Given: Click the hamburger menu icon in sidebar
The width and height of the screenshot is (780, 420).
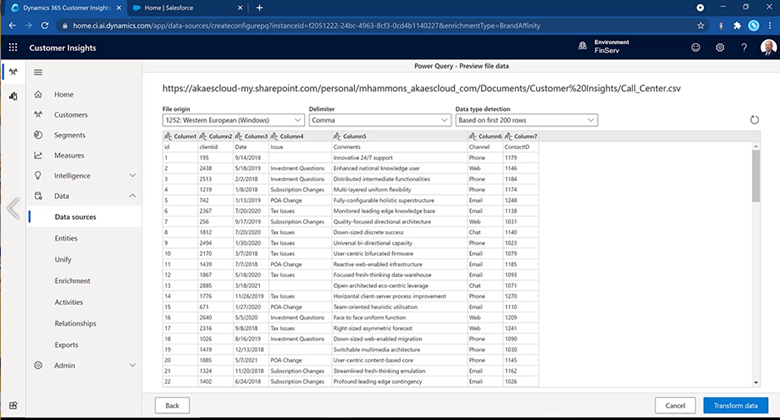Looking at the screenshot, I should click(38, 72).
